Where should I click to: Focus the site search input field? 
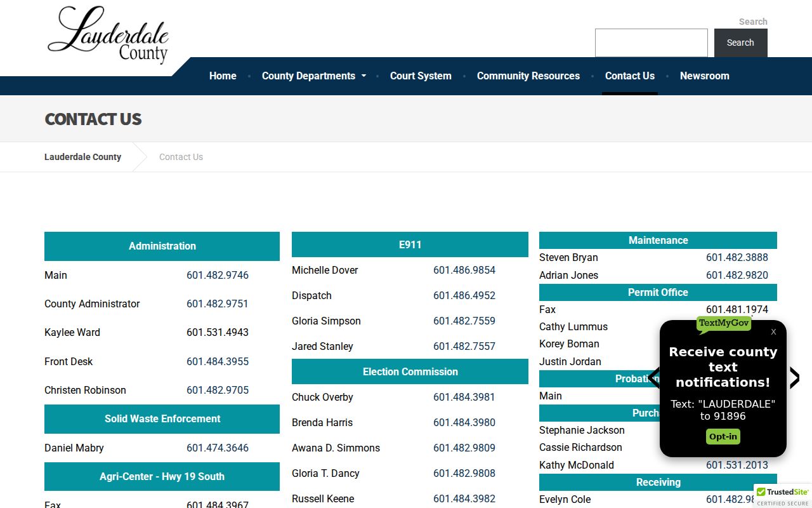(x=652, y=43)
